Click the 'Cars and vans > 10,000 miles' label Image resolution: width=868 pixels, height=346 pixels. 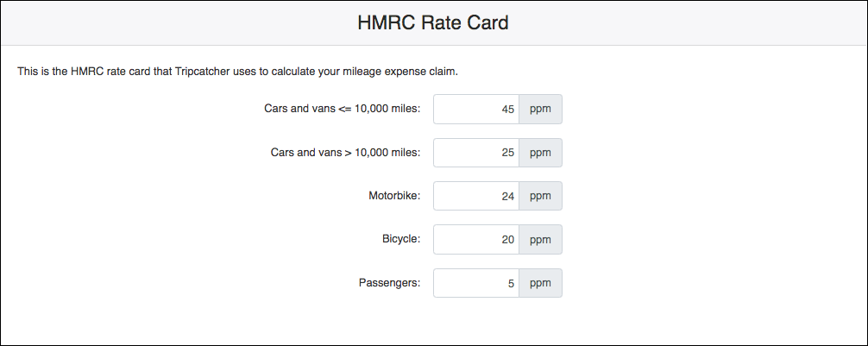point(345,153)
